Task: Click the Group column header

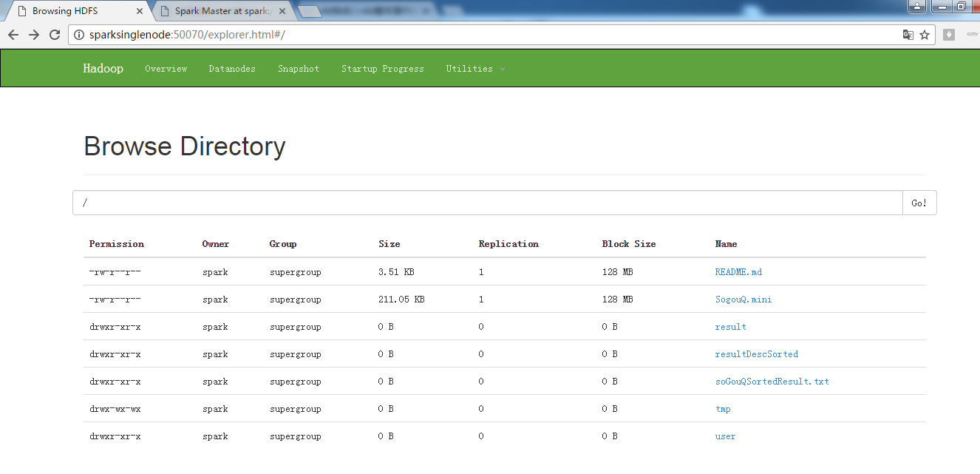Action: (283, 244)
